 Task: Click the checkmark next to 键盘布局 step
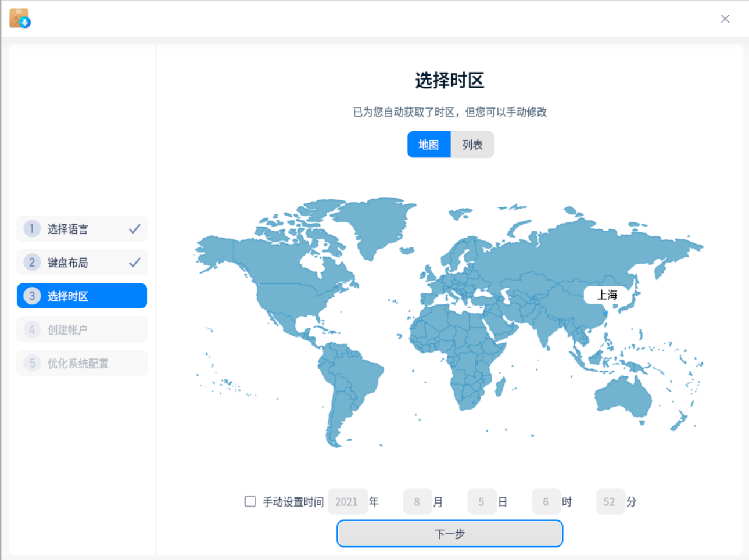tap(135, 262)
